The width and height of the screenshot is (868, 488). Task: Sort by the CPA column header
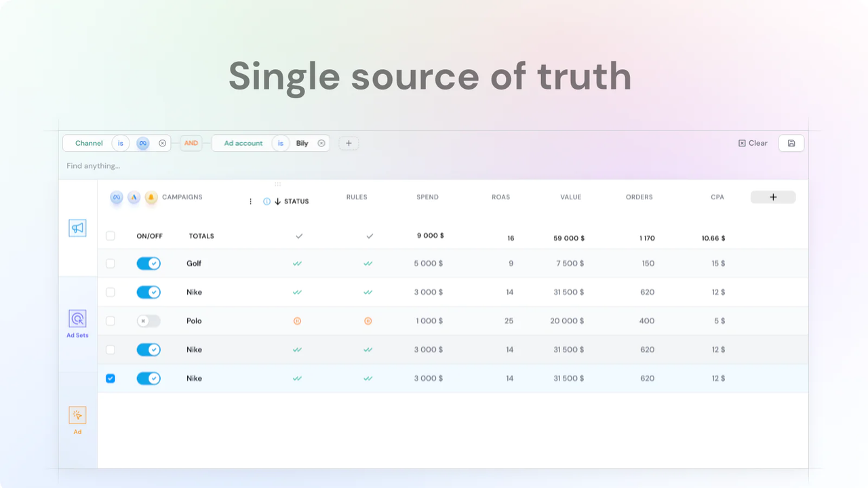pos(717,197)
